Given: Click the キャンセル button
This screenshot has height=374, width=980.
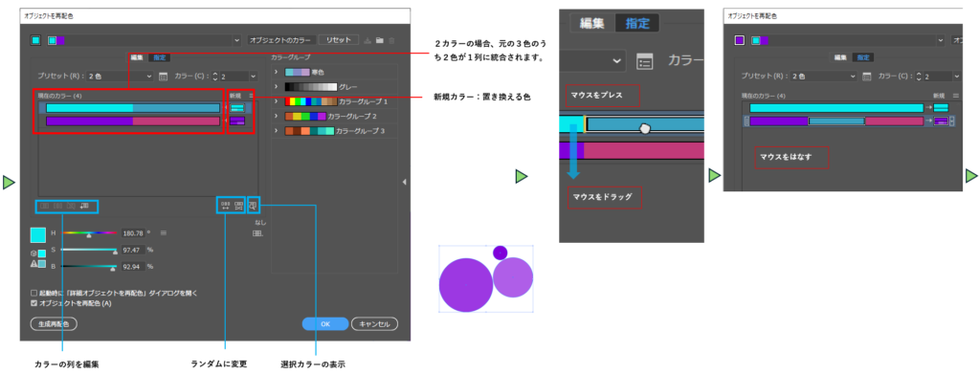Looking at the screenshot, I should 374,324.
